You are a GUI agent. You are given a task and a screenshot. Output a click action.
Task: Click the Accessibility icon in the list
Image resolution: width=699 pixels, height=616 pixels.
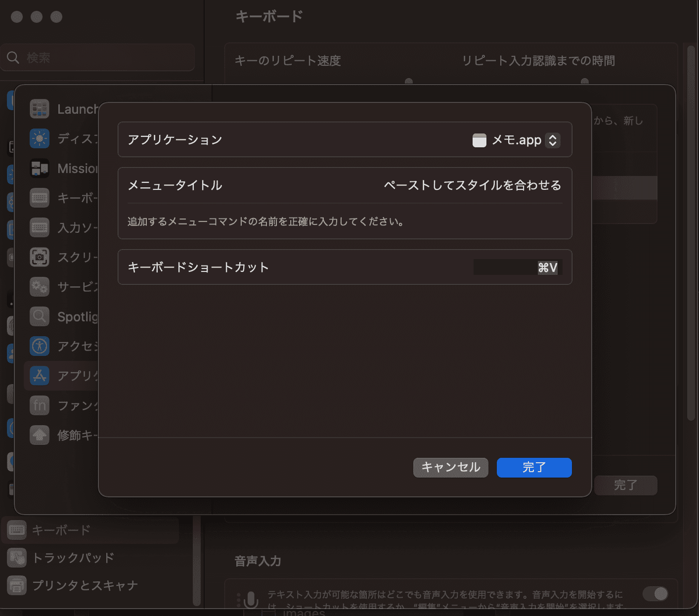(x=40, y=346)
